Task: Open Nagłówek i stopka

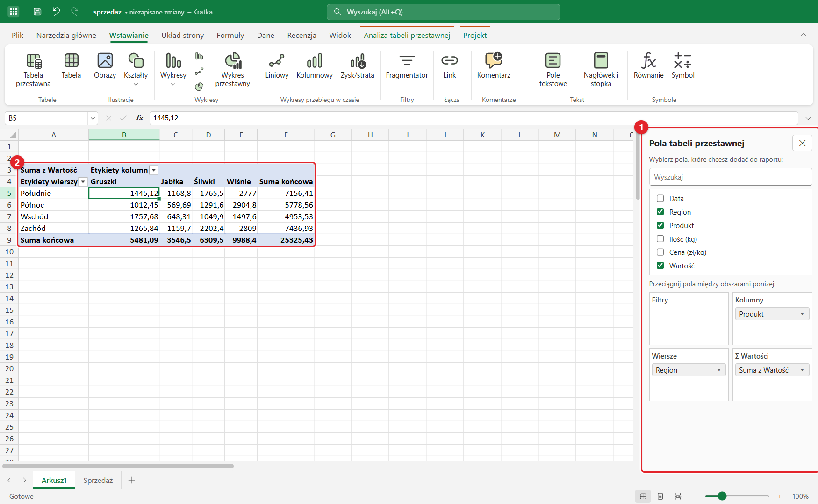Action: [x=601, y=70]
